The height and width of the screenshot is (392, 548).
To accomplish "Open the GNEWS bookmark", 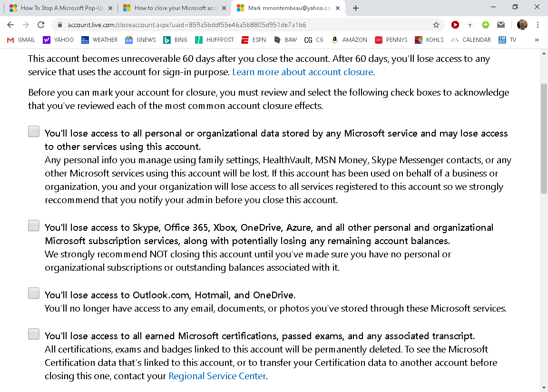I will pyautogui.click(x=140, y=40).
